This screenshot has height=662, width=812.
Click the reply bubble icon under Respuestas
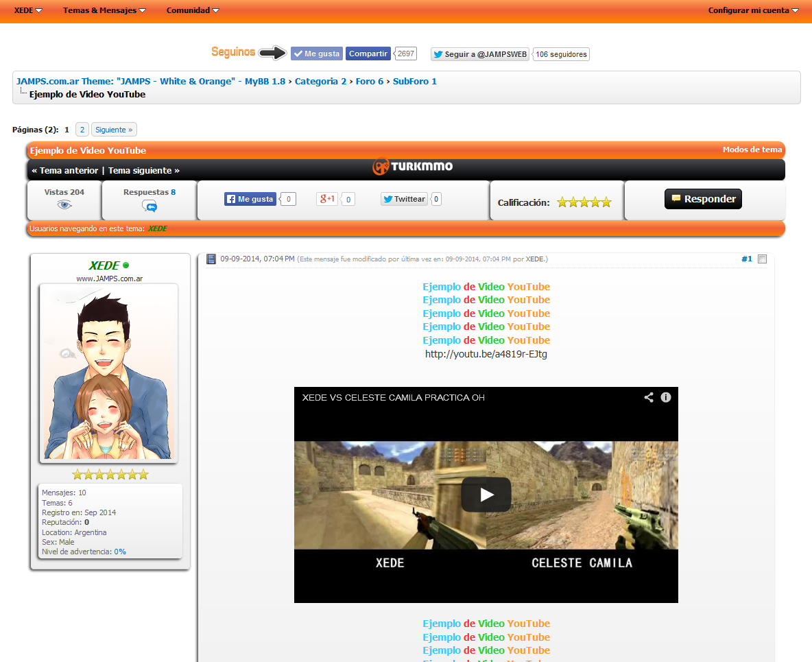point(149,206)
